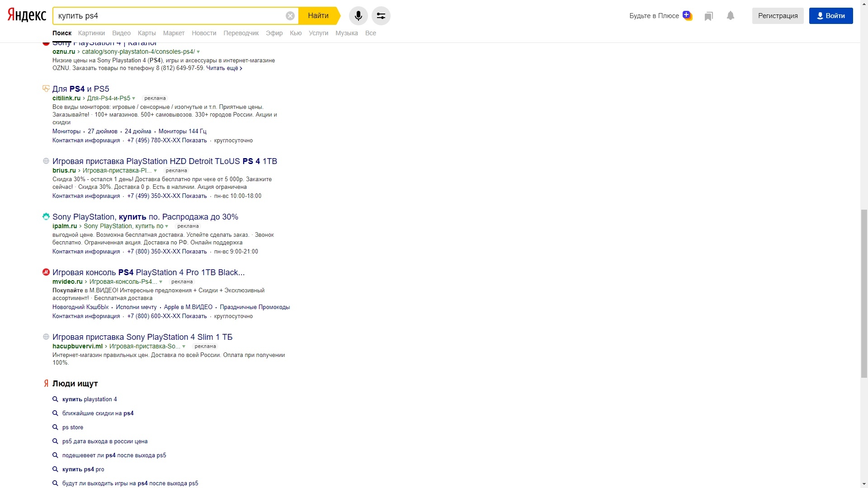
Task: Click the Войти login button
Action: 831,16
